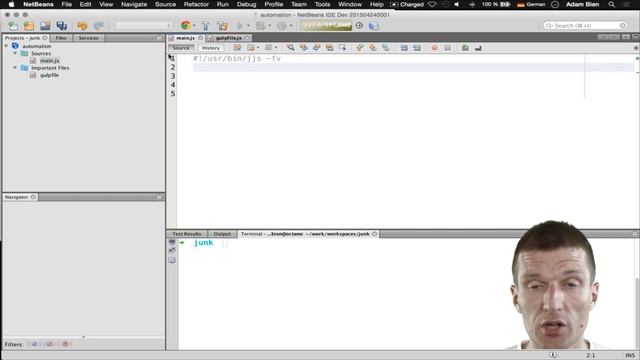The image size is (640, 360).
Task: Click the Find Previous Occurrence editor icon
Action: pyautogui.click(x=304, y=48)
